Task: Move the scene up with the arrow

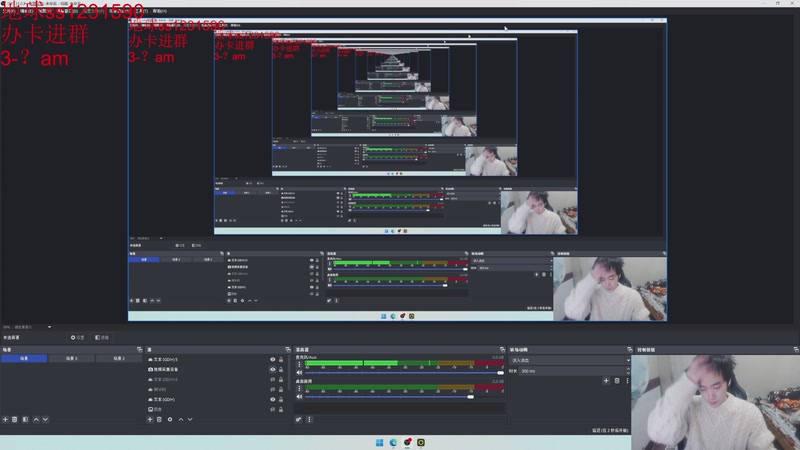Action: click(x=36, y=419)
